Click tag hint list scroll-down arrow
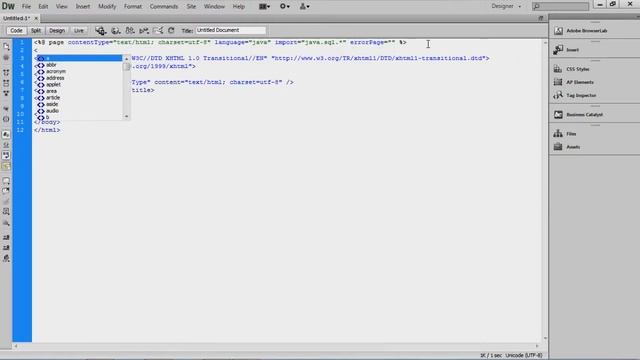The height and width of the screenshot is (360, 640). (127, 116)
